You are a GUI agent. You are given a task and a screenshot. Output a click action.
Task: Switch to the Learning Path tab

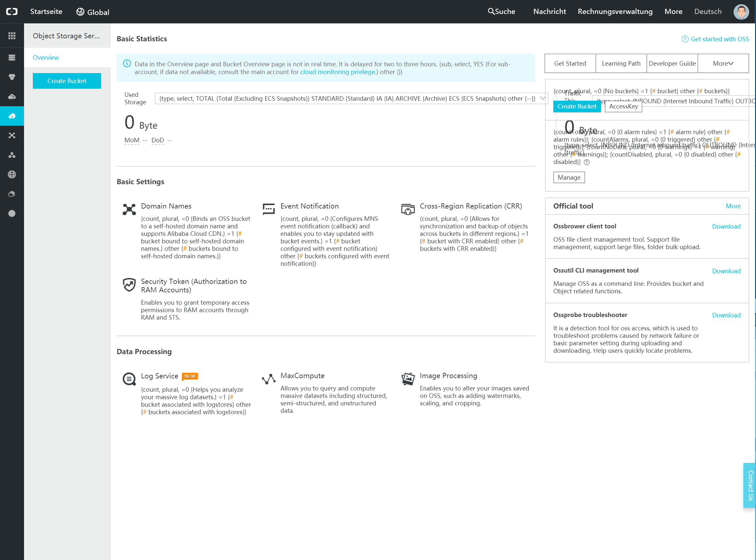(621, 63)
